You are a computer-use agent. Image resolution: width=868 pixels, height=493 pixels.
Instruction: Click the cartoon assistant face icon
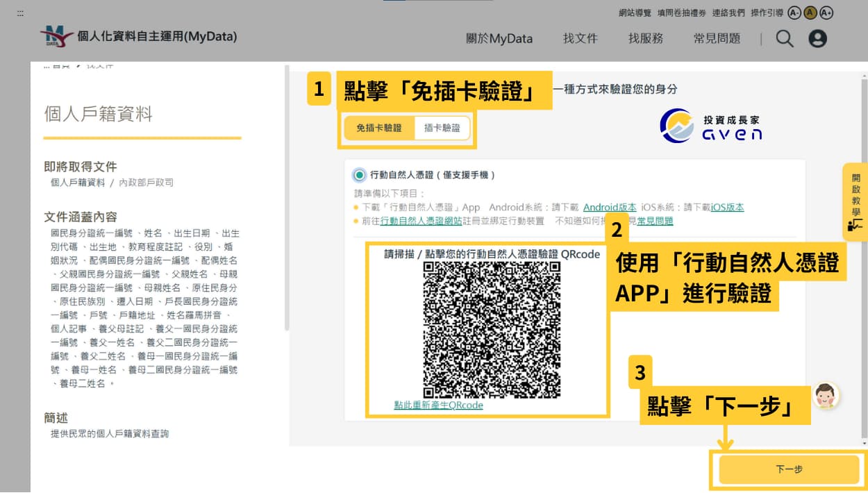(826, 395)
